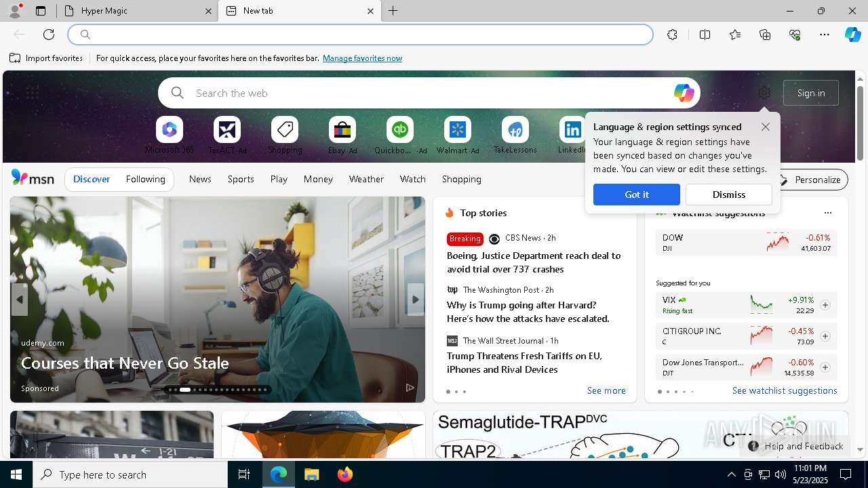
Task: Click Manage favorites now link
Action: (362, 58)
